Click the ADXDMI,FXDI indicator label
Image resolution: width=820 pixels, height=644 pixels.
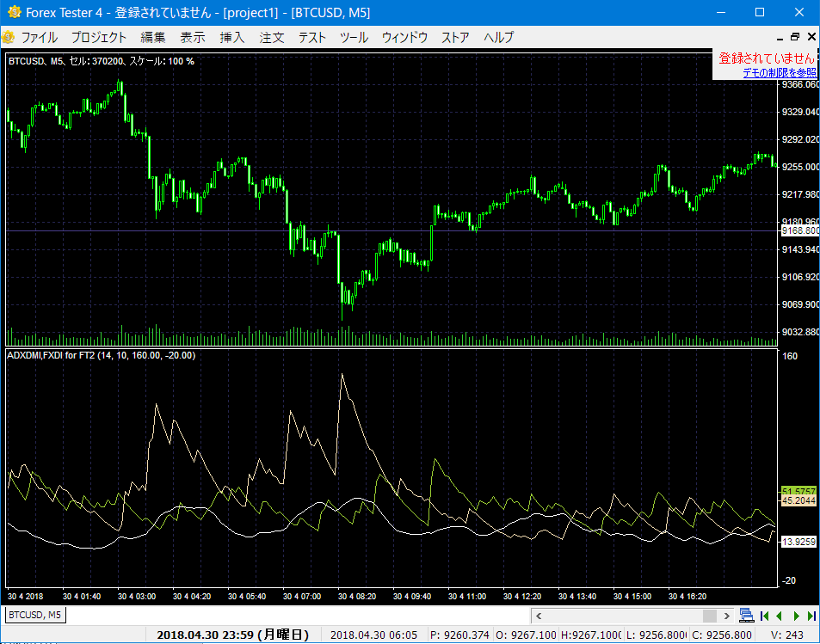tap(102, 355)
